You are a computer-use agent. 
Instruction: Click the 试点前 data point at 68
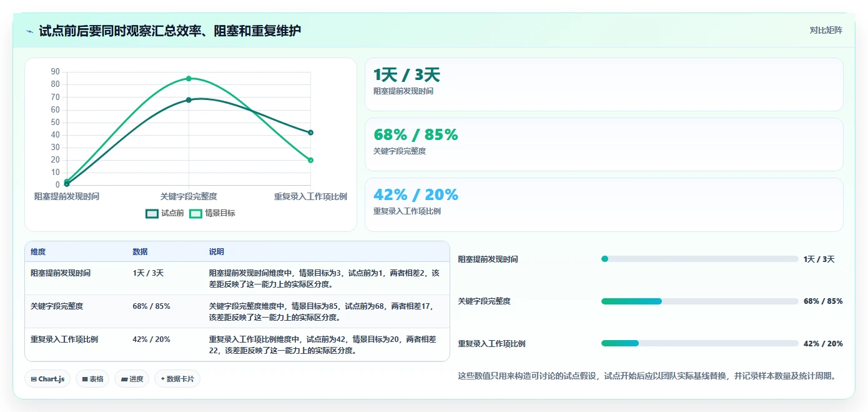pyautogui.click(x=189, y=100)
